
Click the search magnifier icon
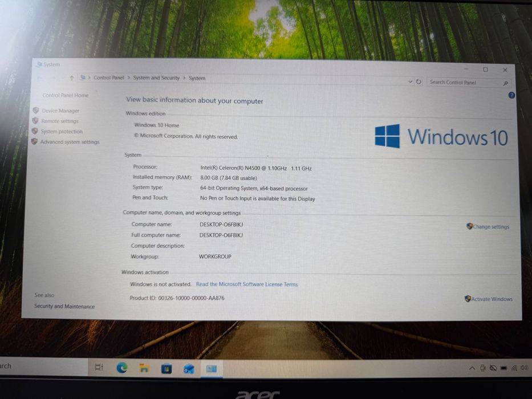coord(506,83)
